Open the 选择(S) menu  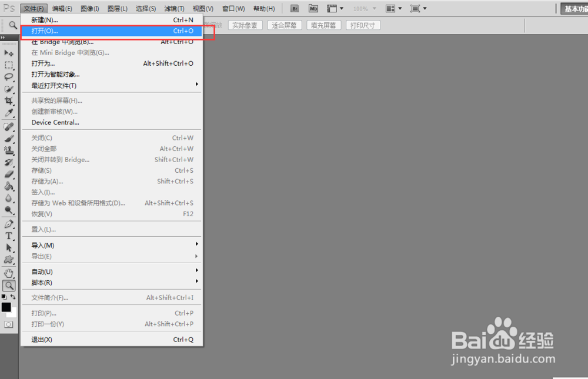point(146,9)
